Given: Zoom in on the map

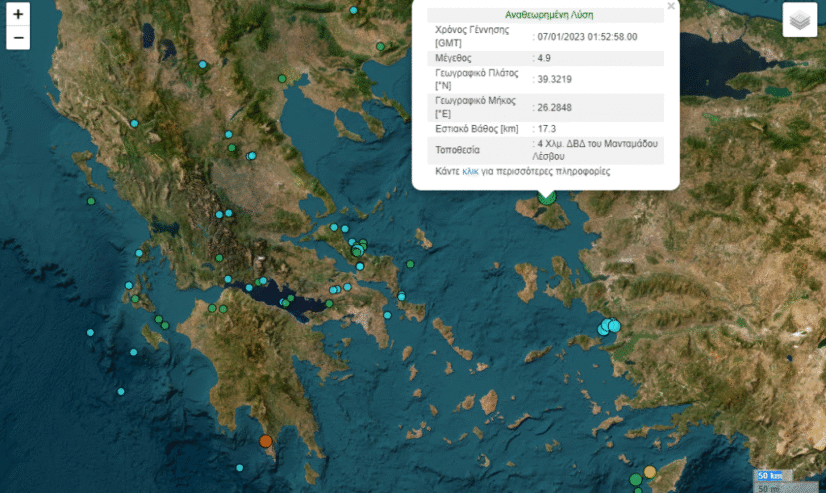Looking at the screenshot, I should (x=18, y=15).
